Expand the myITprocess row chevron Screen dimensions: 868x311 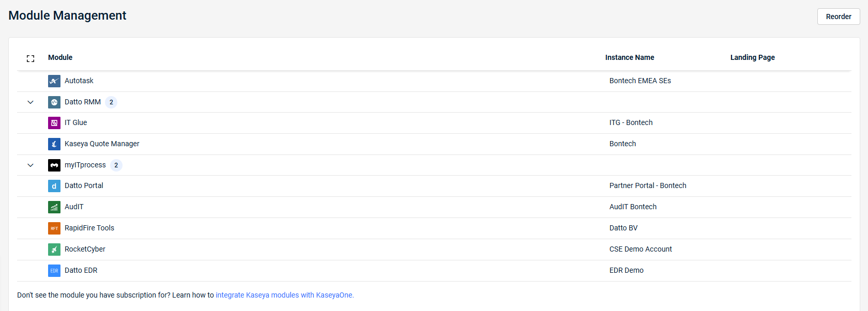[x=31, y=165]
